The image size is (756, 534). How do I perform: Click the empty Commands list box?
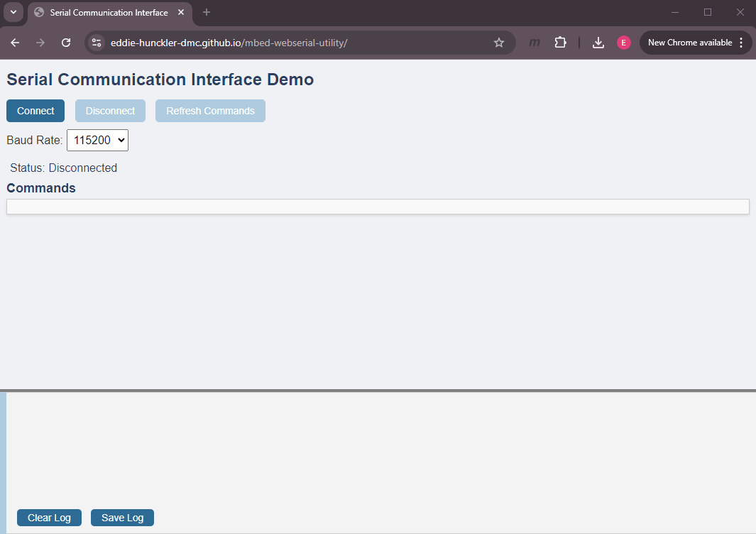pyautogui.click(x=378, y=207)
